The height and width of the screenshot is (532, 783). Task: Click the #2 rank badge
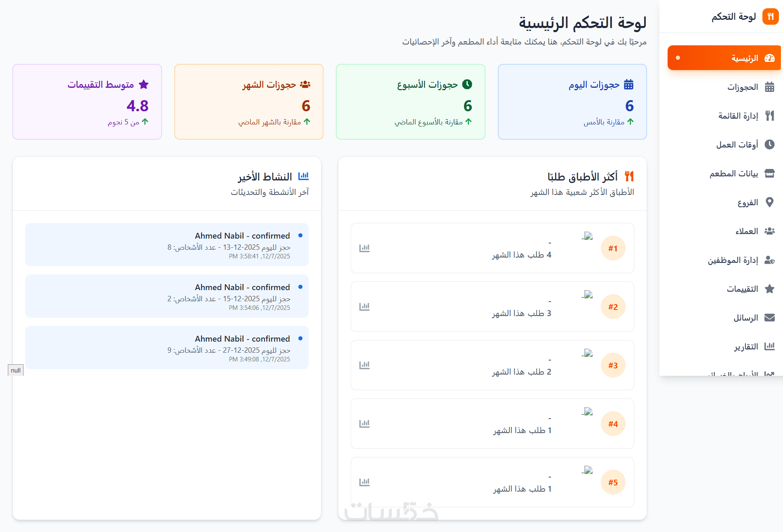click(613, 307)
